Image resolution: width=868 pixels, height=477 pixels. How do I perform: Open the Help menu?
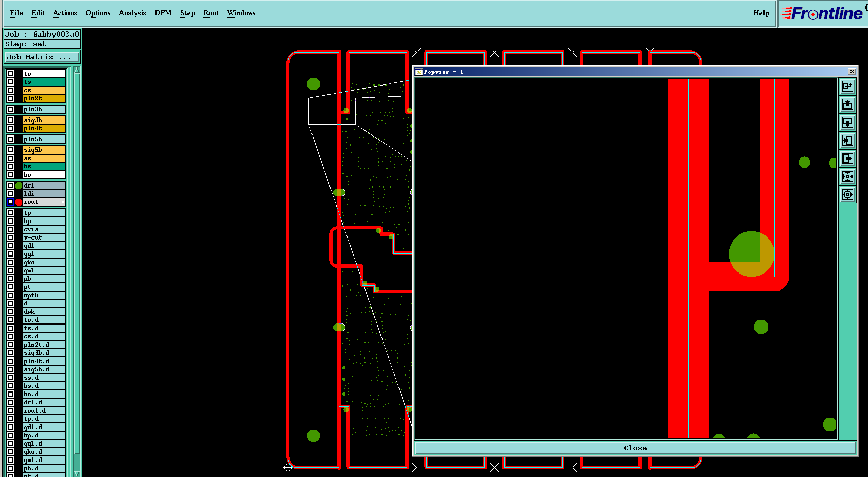(761, 13)
